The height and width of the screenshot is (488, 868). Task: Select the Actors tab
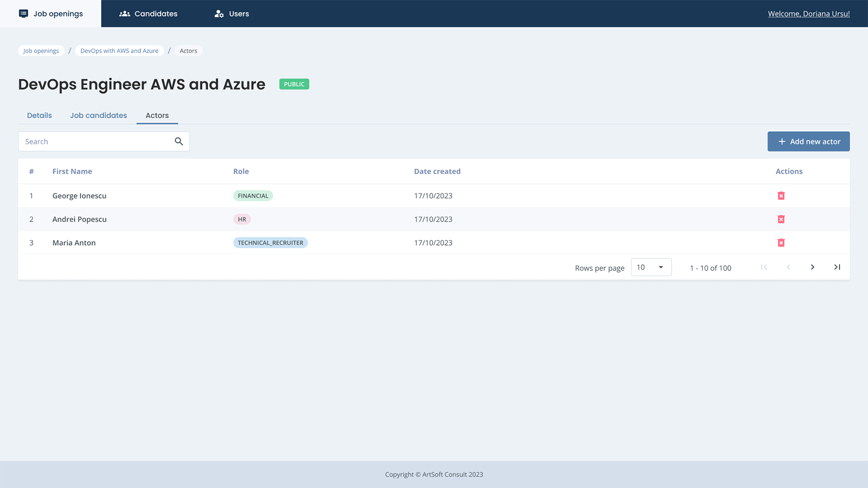(x=157, y=115)
